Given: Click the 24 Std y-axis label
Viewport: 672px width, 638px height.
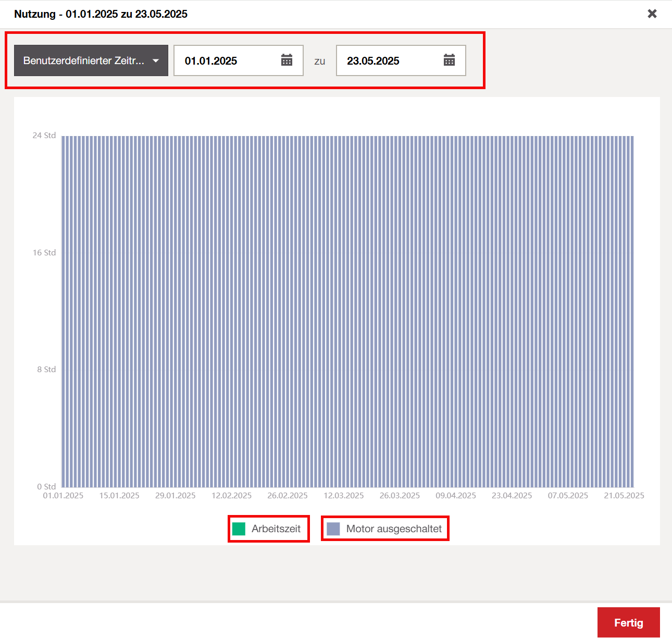Looking at the screenshot, I should click(44, 136).
